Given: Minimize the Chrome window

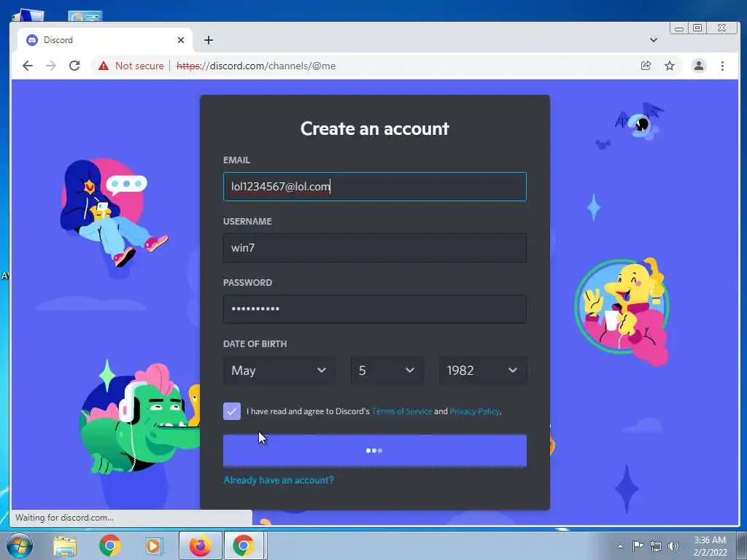Looking at the screenshot, I should 679,28.
